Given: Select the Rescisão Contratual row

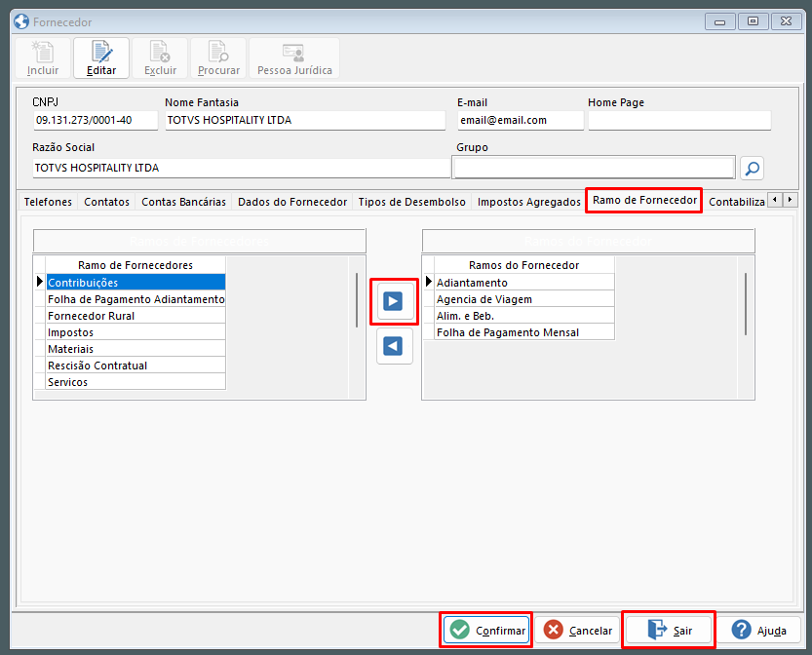Looking at the screenshot, I should click(x=135, y=366).
